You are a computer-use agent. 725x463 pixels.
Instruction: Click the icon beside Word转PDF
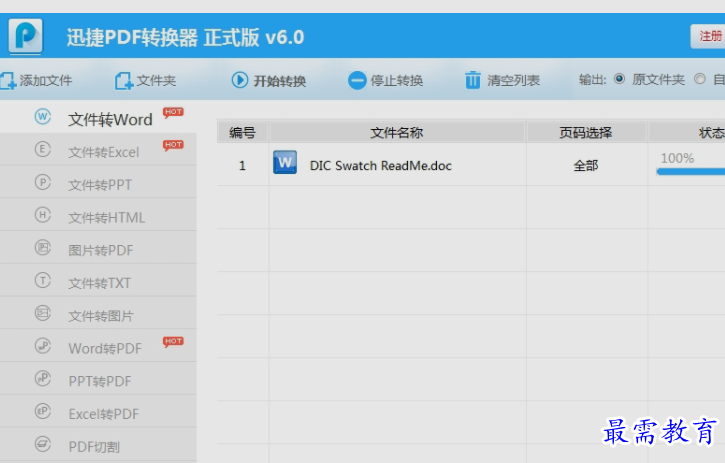click(x=43, y=346)
